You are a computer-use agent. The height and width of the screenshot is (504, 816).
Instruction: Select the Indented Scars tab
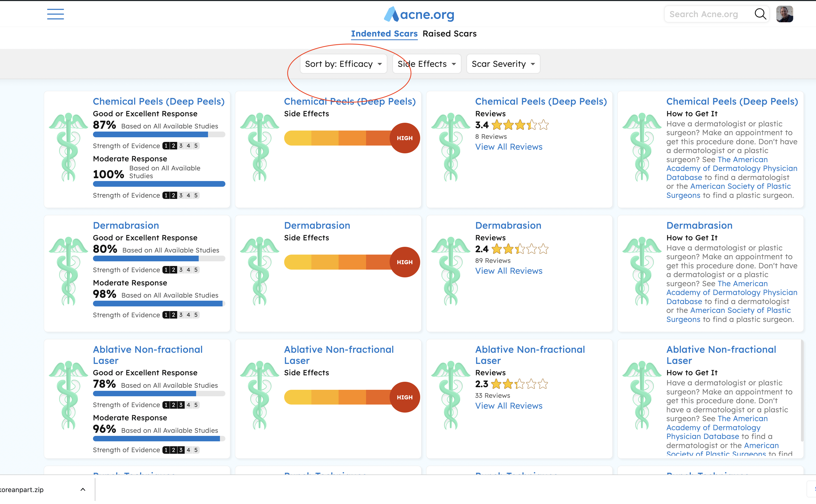coord(384,34)
